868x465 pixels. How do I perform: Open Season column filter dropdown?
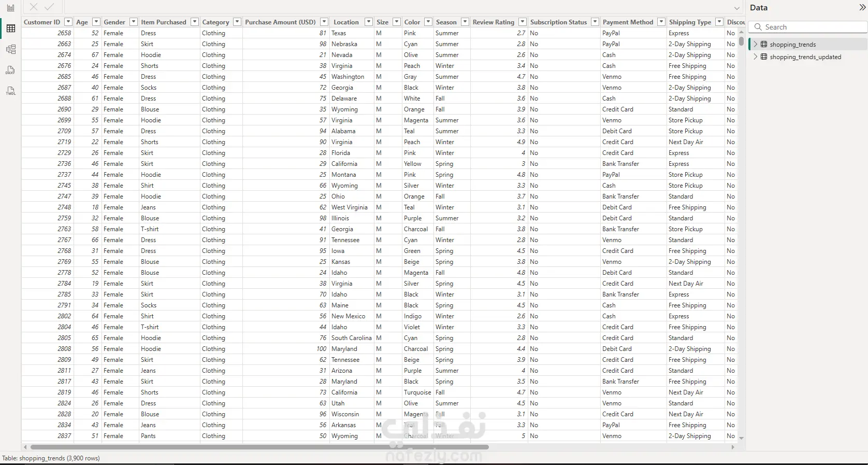tap(465, 22)
